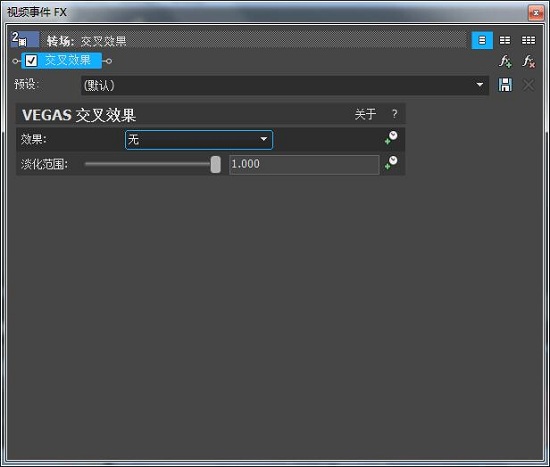The height and width of the screenshot is (467, 550).
Task: Animate the 淡化范围 parameter with keyframe icon
Action: pos(391,163)
